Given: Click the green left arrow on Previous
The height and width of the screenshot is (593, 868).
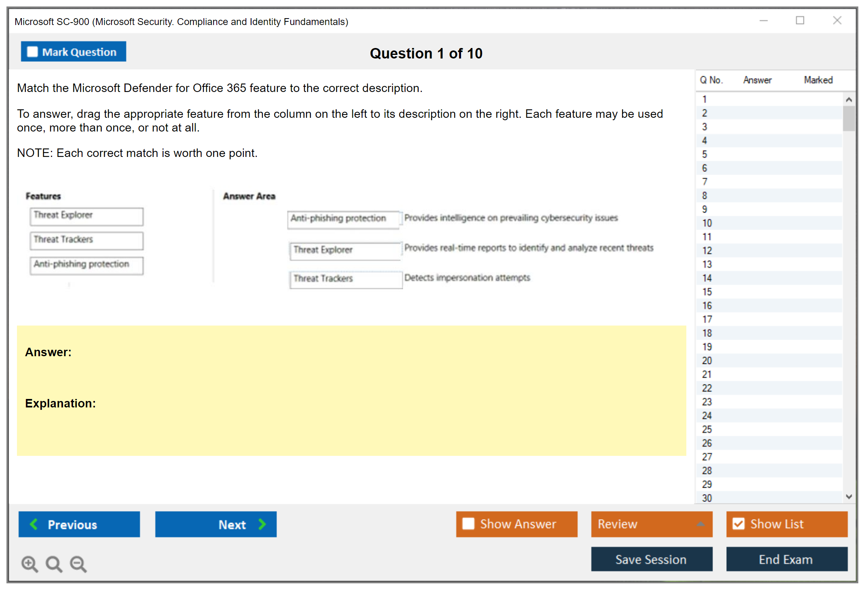Looking at the screenshot, I should tap(34, 524).
